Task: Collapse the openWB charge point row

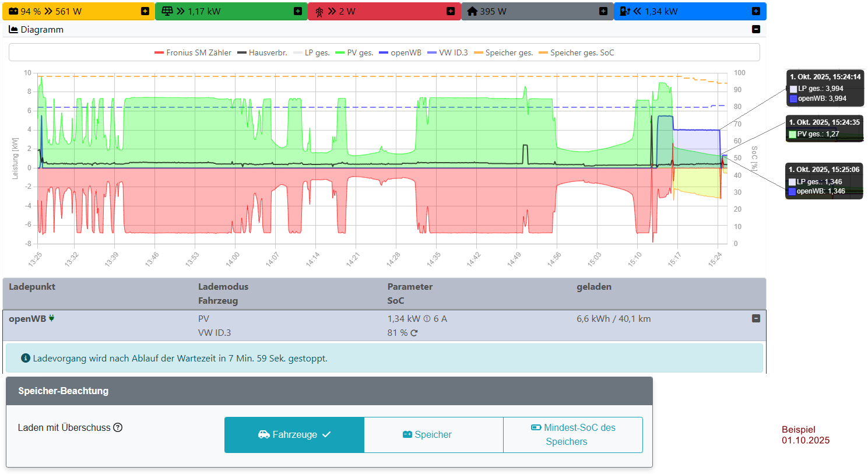Action: click(756, 318)
